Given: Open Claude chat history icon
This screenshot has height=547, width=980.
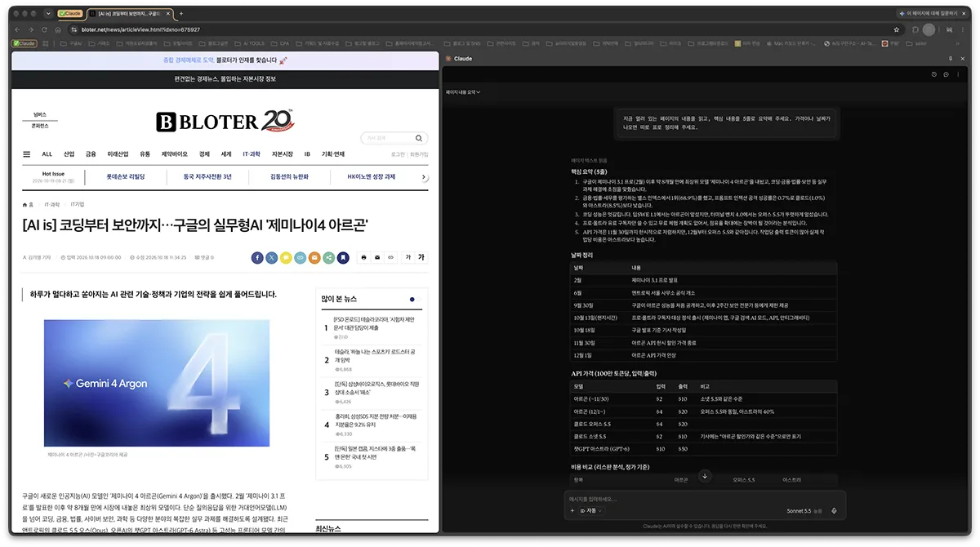Looking at the screenshot, I should click(934, 74).
